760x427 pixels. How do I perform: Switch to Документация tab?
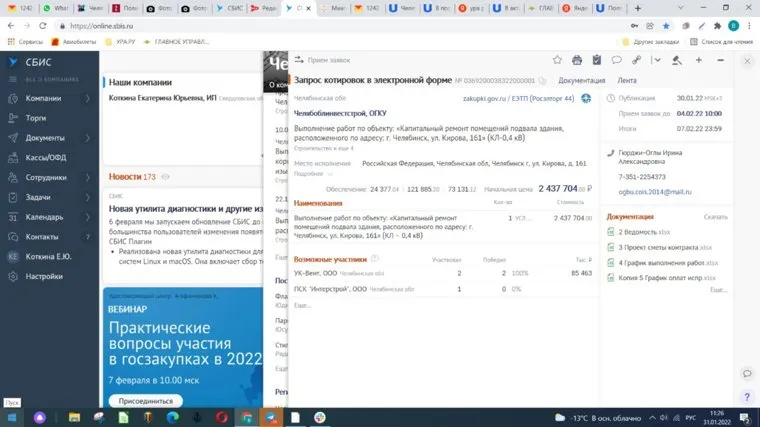click(581, 79)
